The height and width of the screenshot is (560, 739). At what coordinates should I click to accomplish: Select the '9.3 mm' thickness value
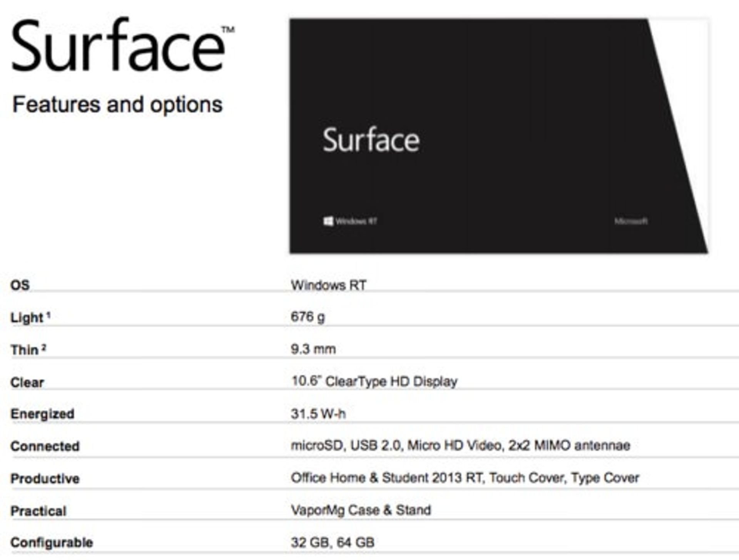[313, 349]
